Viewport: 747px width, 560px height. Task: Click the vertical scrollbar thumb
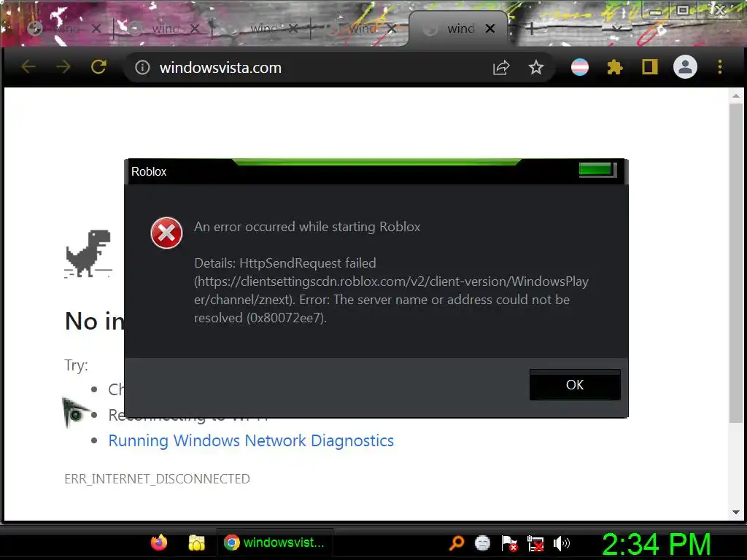tap(736, 262)
